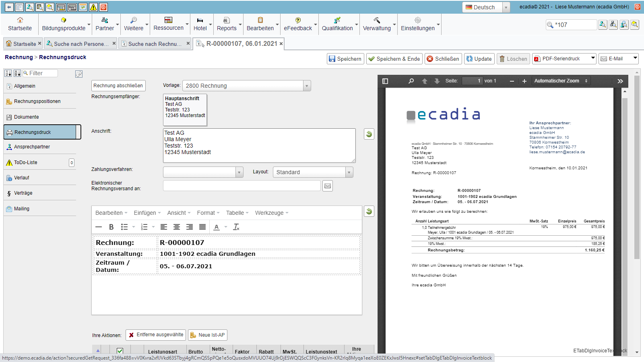Toggle the checkbox in positions table header
The width and height of the screenshot is (644, 362).
click(120, 351)
